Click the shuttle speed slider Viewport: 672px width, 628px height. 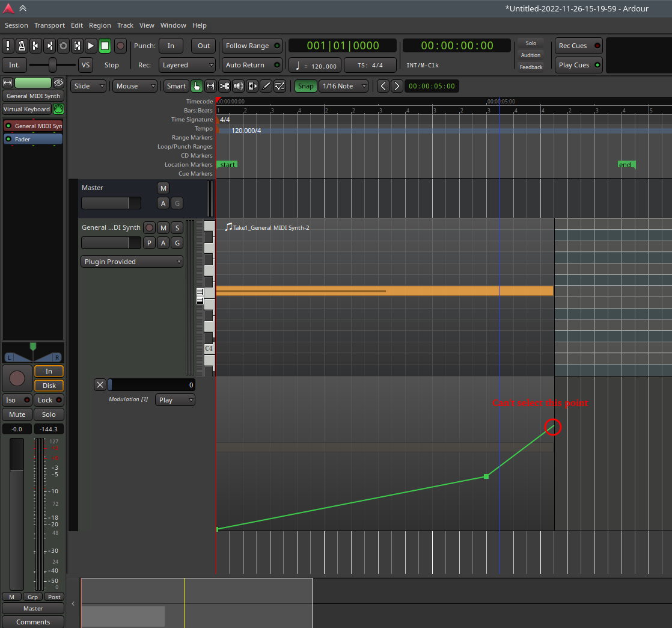coord(52,65)
